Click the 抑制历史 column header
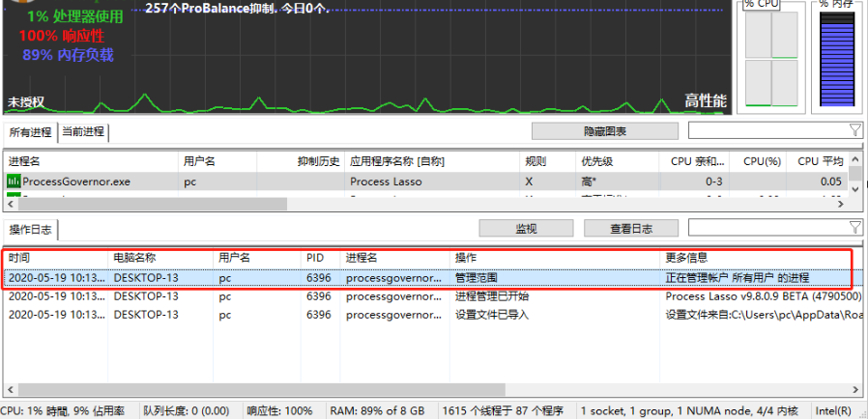 point(301,162)
